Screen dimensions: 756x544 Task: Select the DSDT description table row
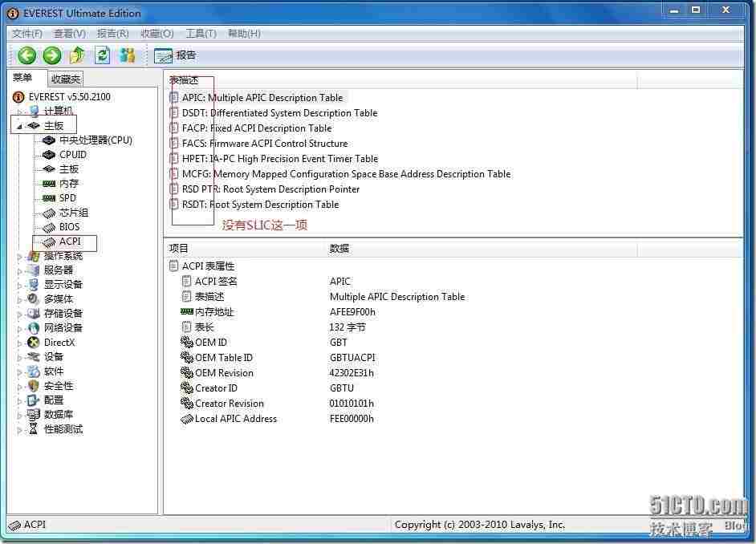(273, 112)
